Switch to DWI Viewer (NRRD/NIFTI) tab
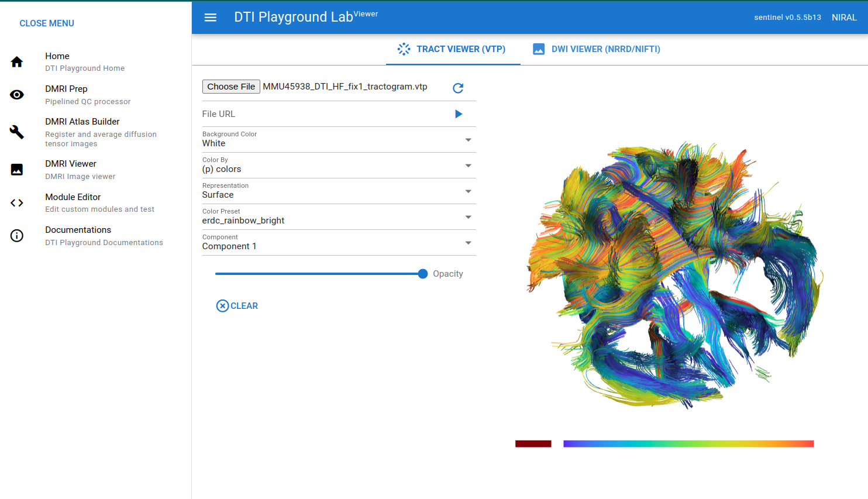The image size is (868, 499). [x=597, y=49]
